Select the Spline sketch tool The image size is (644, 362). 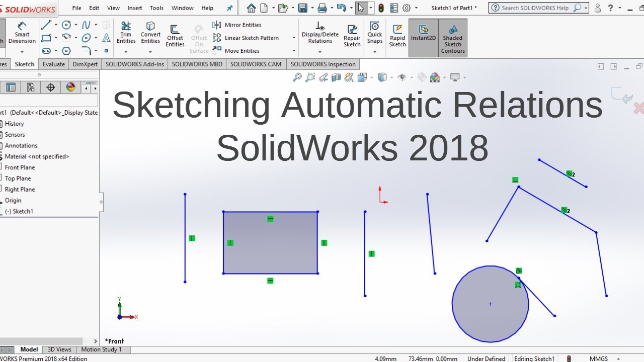coord(87,25)
